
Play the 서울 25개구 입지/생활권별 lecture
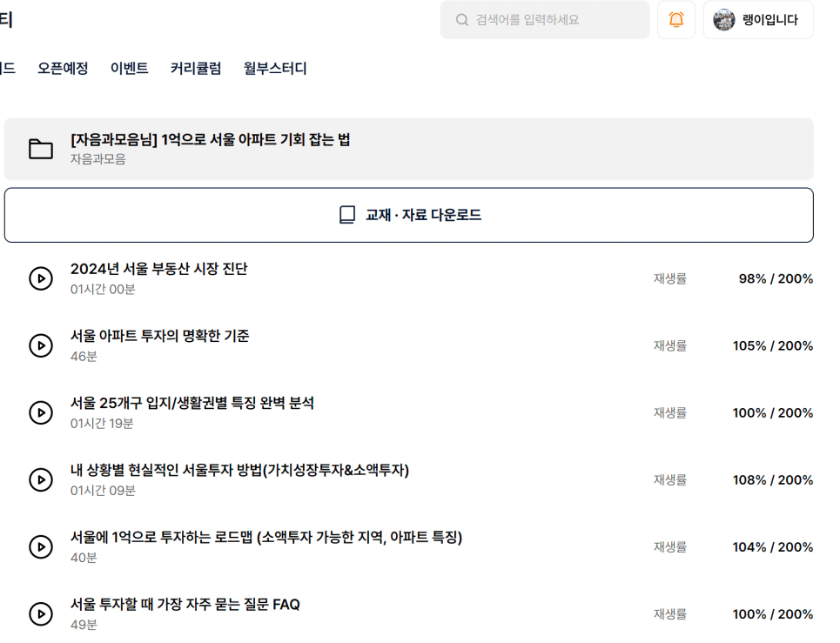[x=41, y=412]
